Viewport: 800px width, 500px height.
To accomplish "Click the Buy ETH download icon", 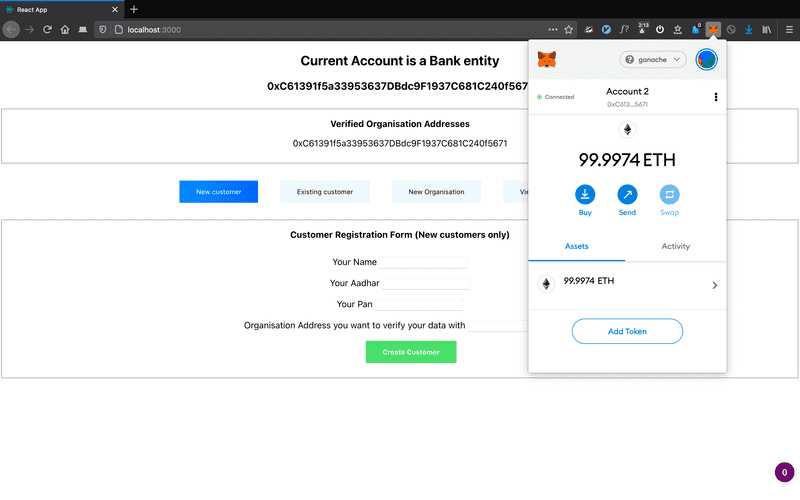I will pos(585,194).
